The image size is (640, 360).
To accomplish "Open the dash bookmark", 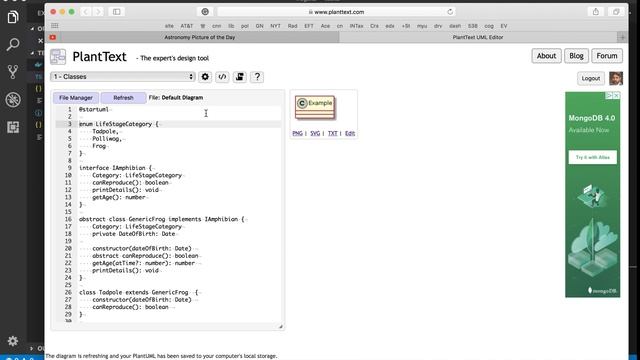I will [455, 26].
